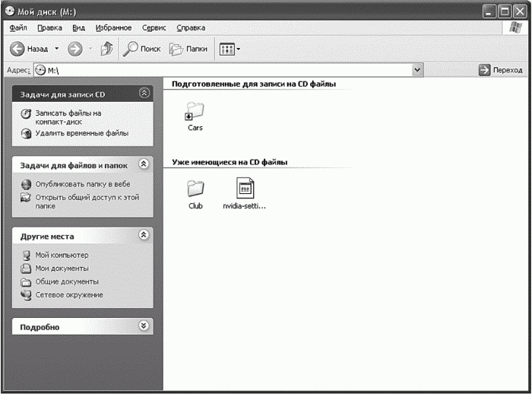Maximize the Мой диск window
Viewport: 532px width, 394px height.
pos(505,12)
